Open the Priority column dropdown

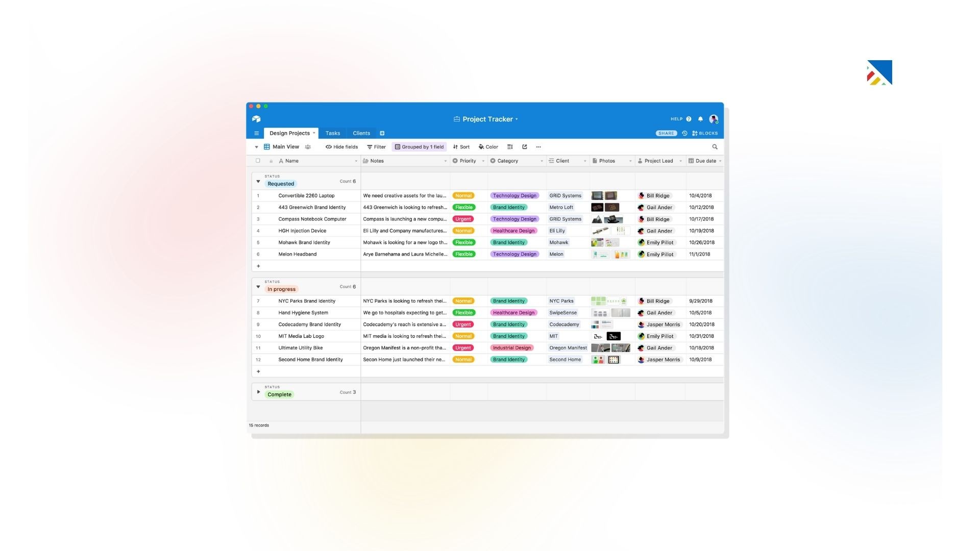[483, 161]
